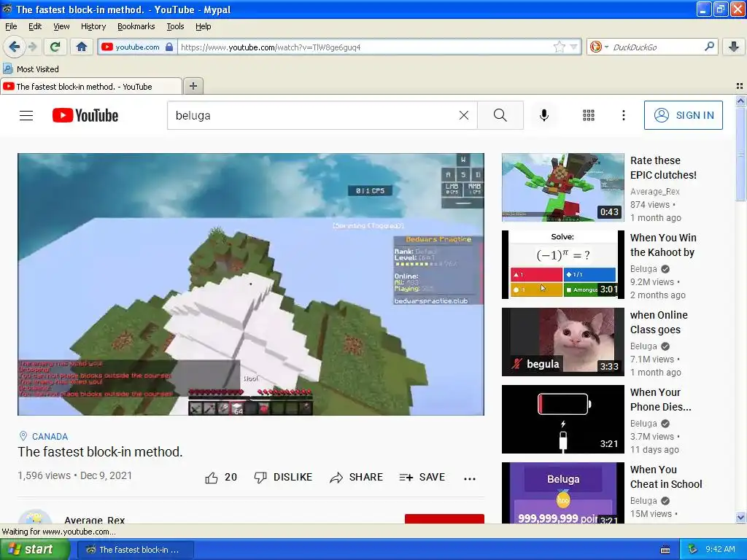Click the SIGN IN button
The width and height of the screenshot is (747, 560).
pyautogui.click(x=683, y=115)
